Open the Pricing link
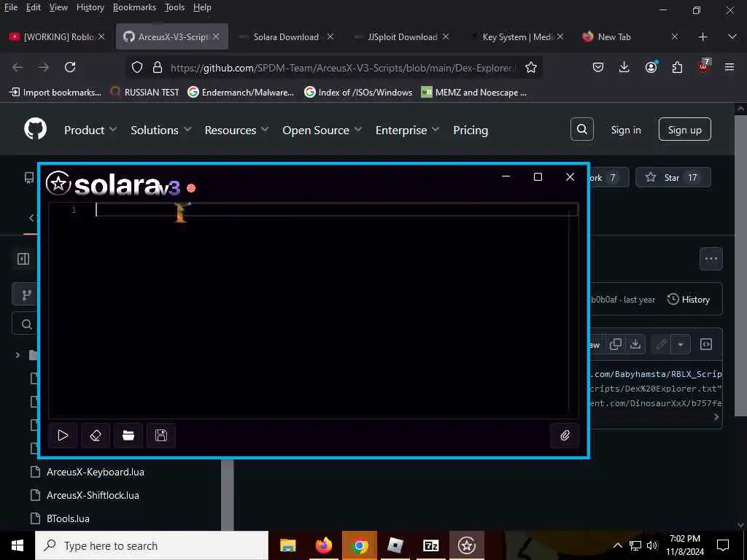747x560 pixels. [x=471, y=130]
